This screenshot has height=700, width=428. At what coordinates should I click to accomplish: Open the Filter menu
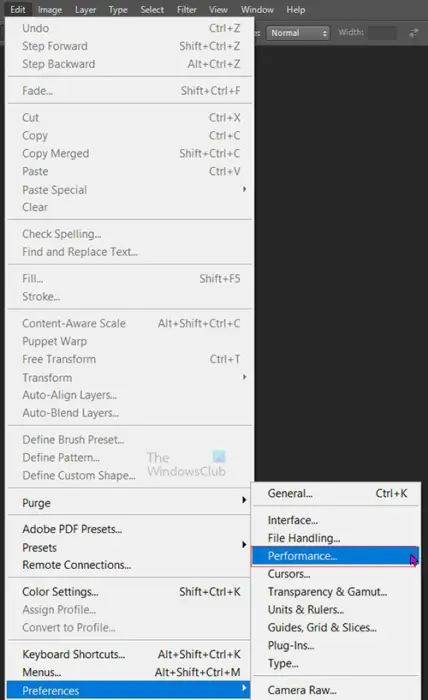pyautogui.click(x=187, y=9)
